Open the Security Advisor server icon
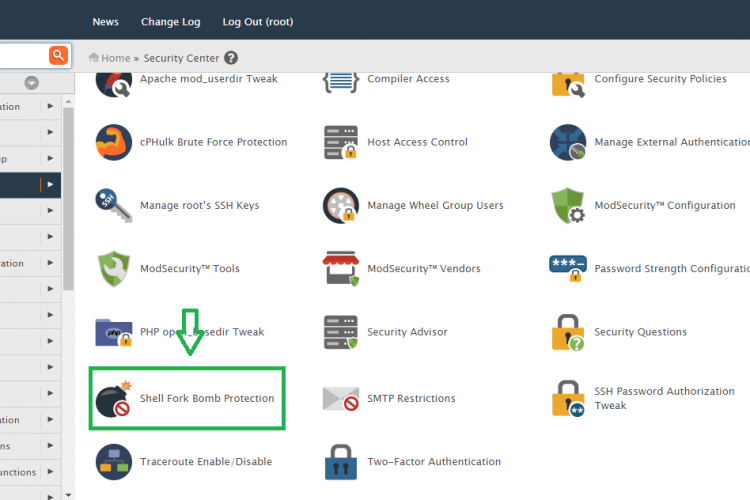The height and width of the screenshot is (500, 750). point(341,332)
